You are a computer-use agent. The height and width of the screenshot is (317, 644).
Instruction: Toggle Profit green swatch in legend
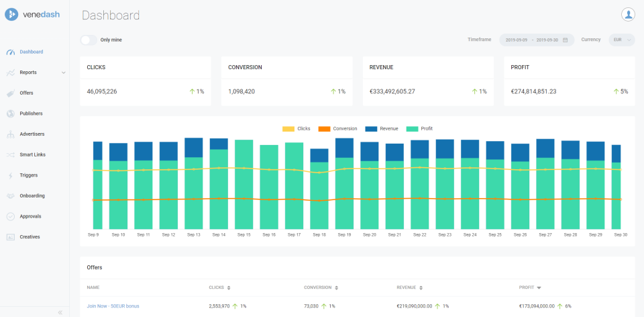click(x=412, y=129)
